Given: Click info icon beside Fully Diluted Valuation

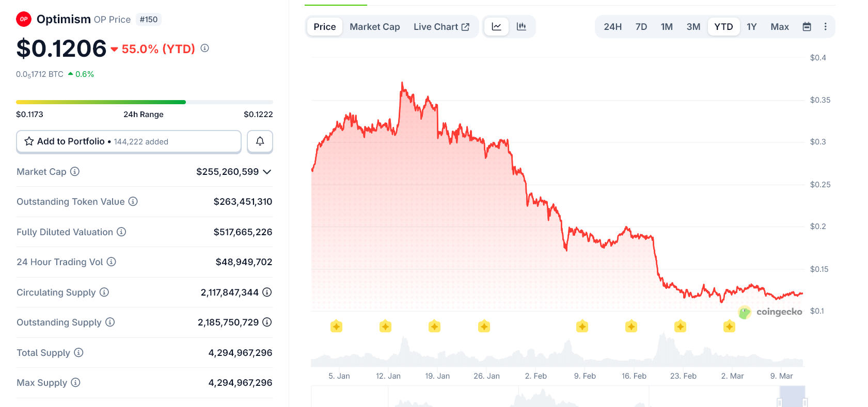Looking at the screenshot, I should 121,232.
